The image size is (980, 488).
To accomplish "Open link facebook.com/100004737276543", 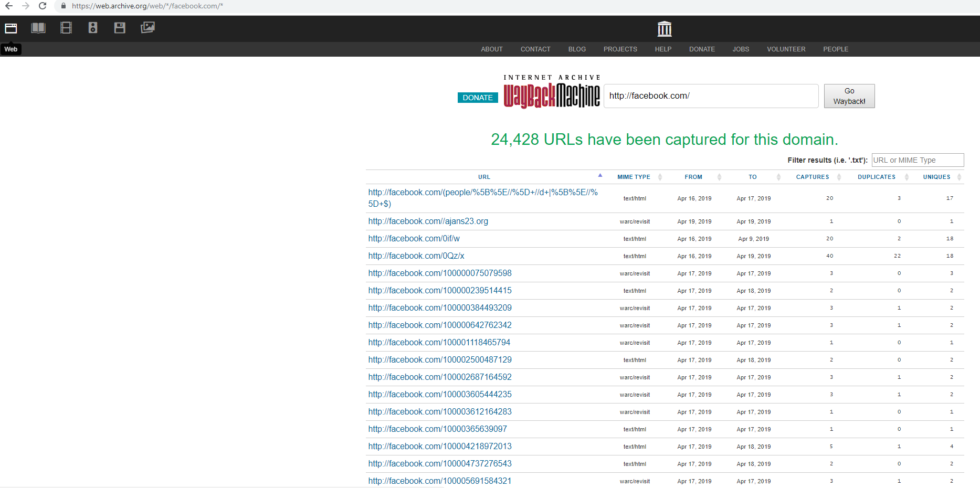I will (440, 464).
